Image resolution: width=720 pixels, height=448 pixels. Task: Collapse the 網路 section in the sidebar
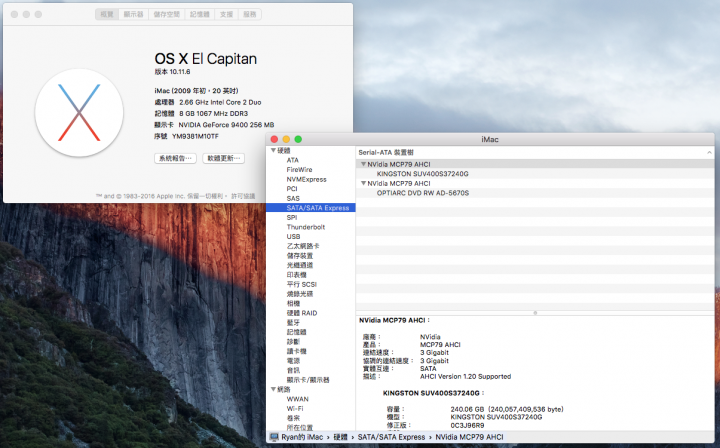273,389
